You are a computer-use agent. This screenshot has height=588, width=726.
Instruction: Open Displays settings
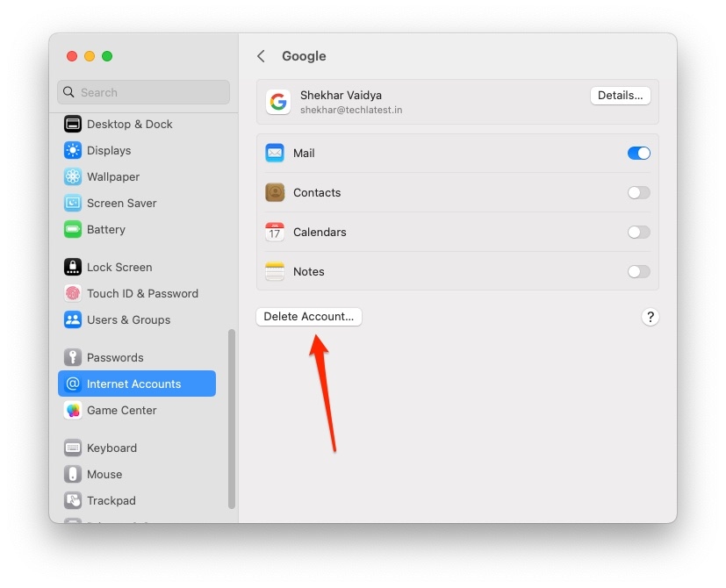[137, 150]
